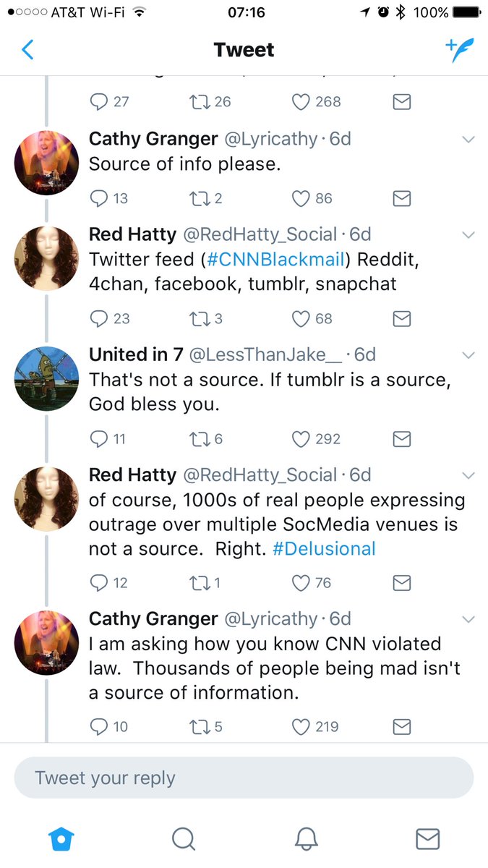Open the Search tab
The width and height of the screenshot is (488, 868).
(184, 838)
